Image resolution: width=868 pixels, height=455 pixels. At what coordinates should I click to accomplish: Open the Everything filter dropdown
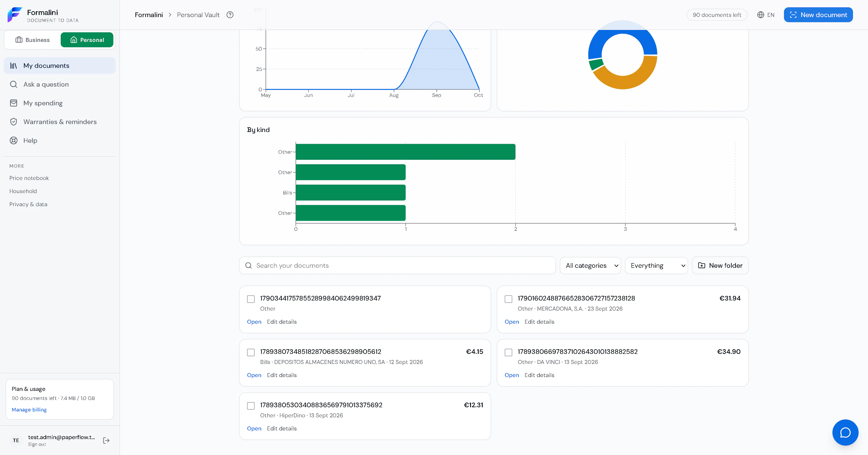[x=657, y=265]
